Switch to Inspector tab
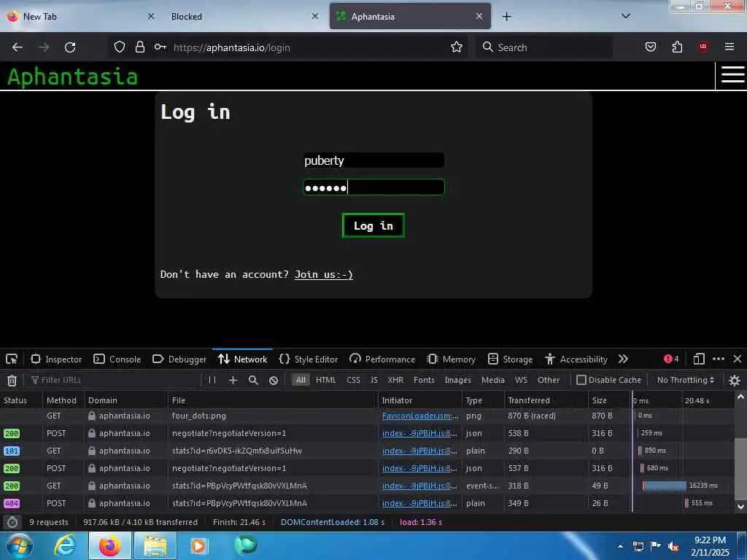The image size is (747, 560). 56,359
